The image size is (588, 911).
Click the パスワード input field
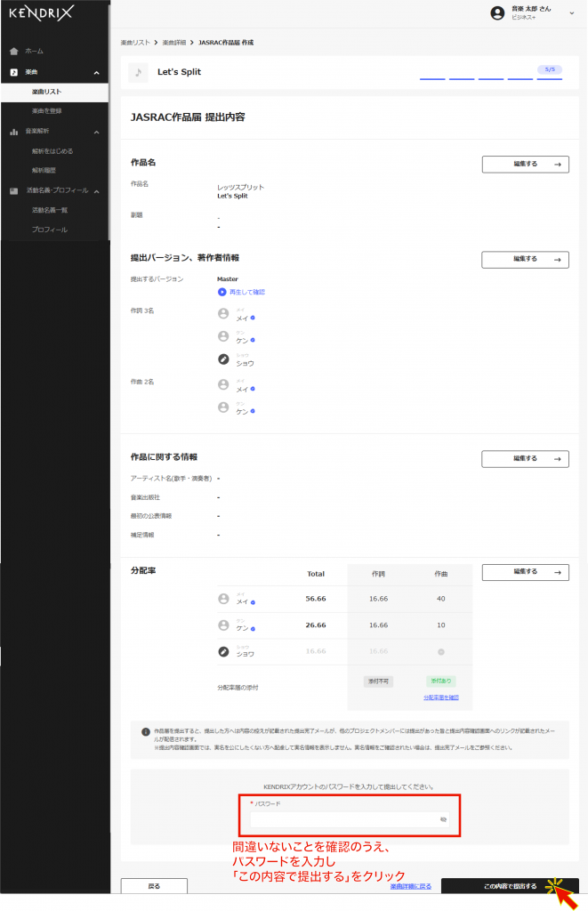342,819
